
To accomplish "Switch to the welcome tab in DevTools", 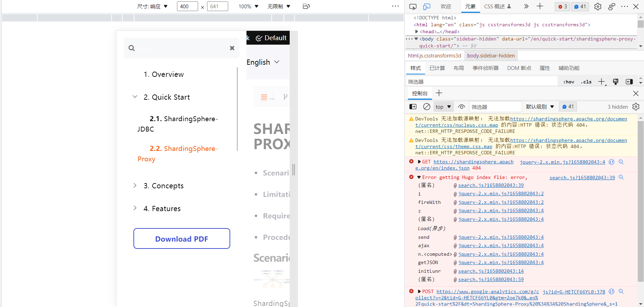I will (x=446, y=7).
